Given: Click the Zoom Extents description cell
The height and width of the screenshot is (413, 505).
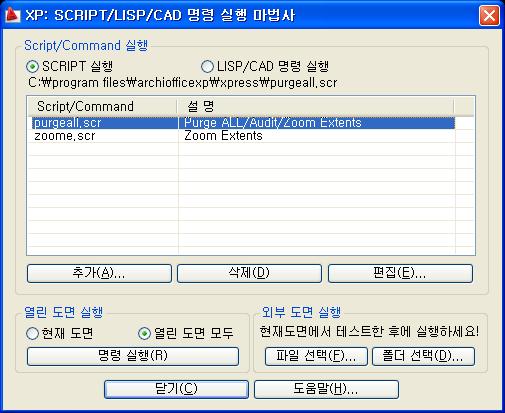Looking at the screenshot, I should click(x=223, y=136).
